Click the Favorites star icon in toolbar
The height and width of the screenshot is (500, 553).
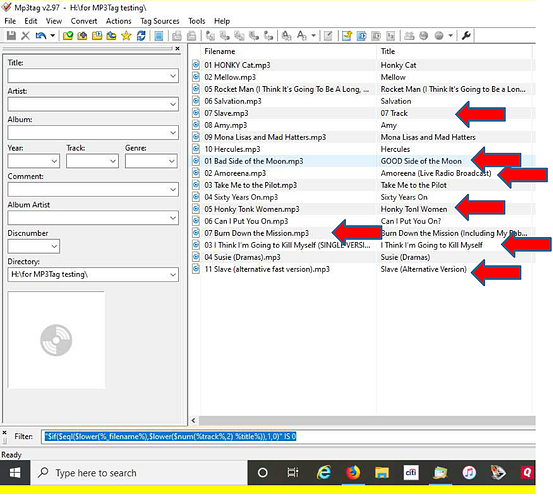(126, 36)
